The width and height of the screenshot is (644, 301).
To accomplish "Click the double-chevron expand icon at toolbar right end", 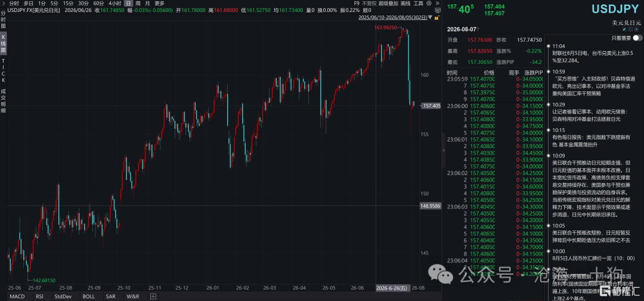I will coord(438,4).
